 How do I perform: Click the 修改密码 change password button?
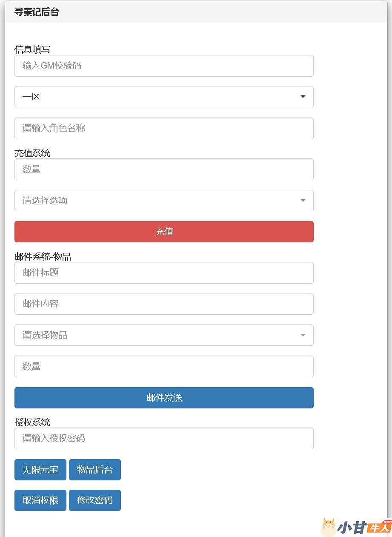95,500
